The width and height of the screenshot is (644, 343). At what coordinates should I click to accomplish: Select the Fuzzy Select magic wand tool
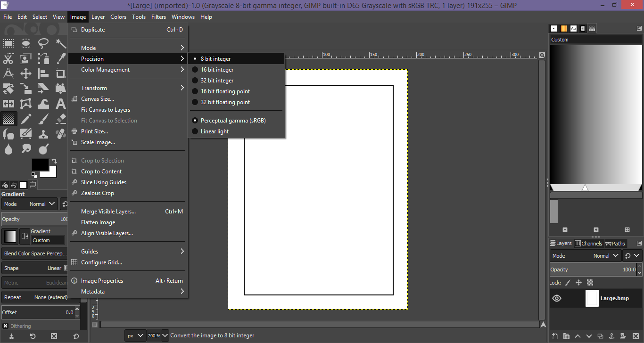point(61,44)
